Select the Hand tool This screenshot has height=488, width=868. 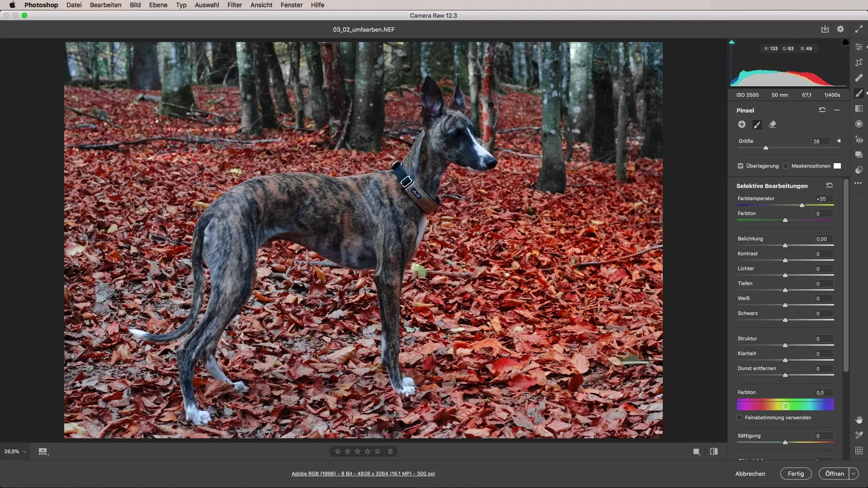[x=859, y=420]
